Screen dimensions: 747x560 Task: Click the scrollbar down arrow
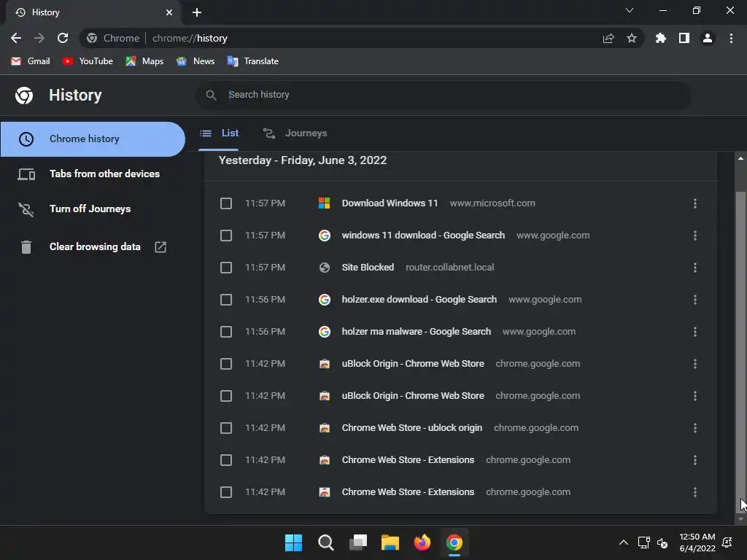[740, 519]
